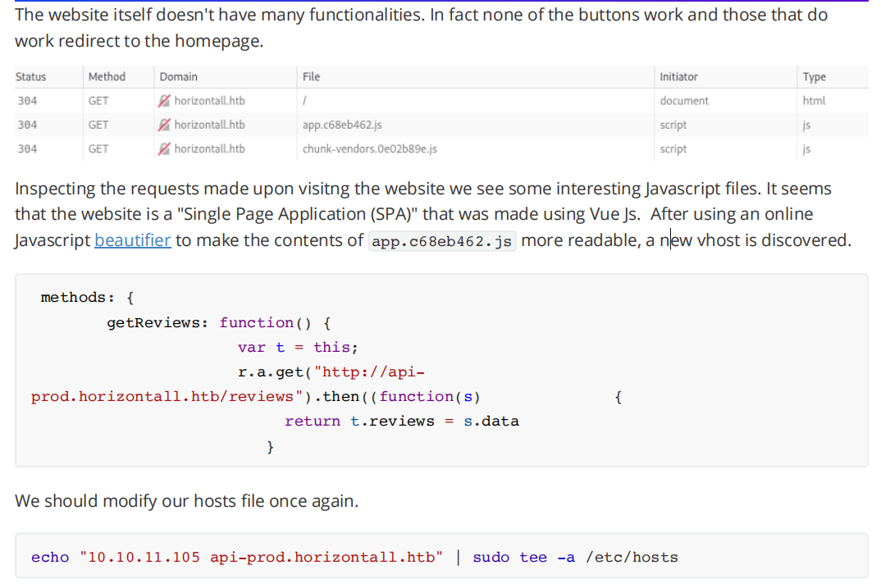881x588 pixels.
Task: Open the beautifier hyperlink
Action: click(x=133, y=240)
